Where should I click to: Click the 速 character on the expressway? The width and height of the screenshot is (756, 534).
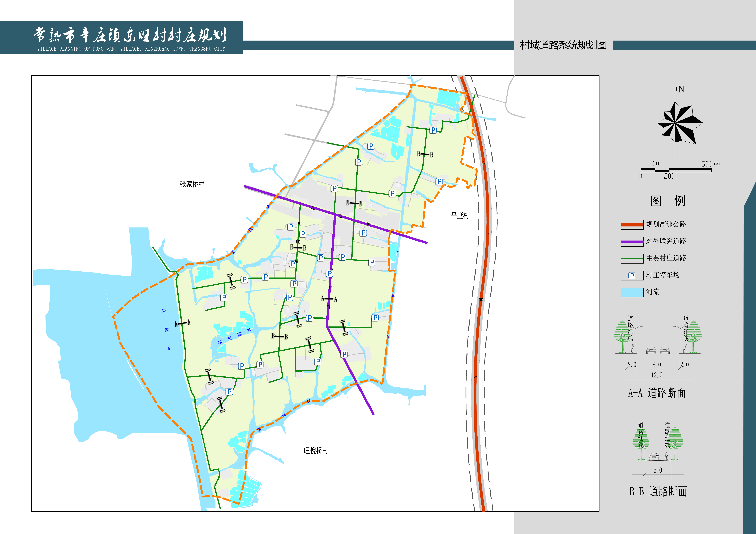pyautogui.click(x=475, y=376)
